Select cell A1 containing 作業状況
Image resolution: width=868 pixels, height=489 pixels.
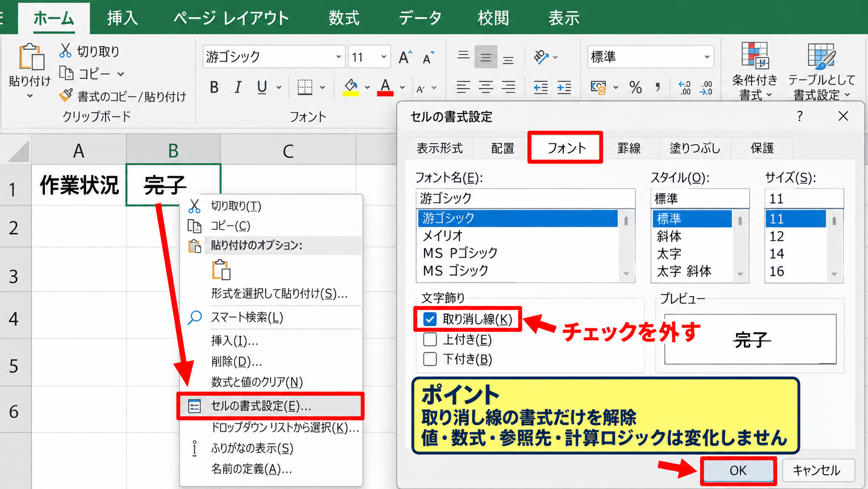(79, 185)
